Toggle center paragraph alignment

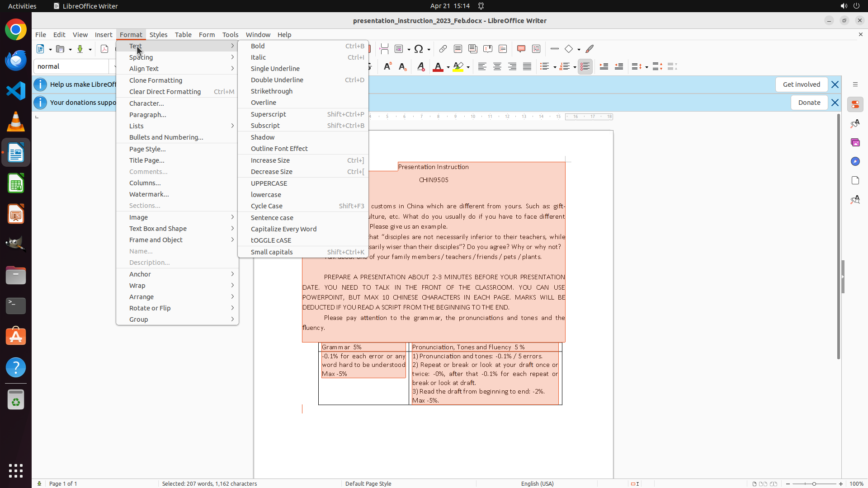coord(497,67)
